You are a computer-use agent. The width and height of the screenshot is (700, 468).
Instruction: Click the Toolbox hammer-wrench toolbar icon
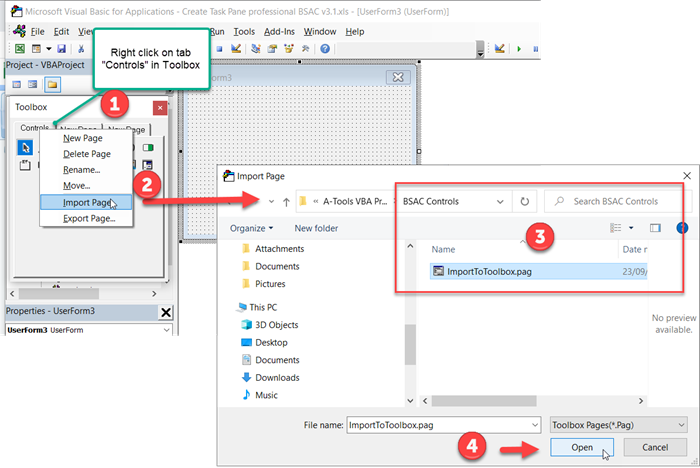(305, 48)
